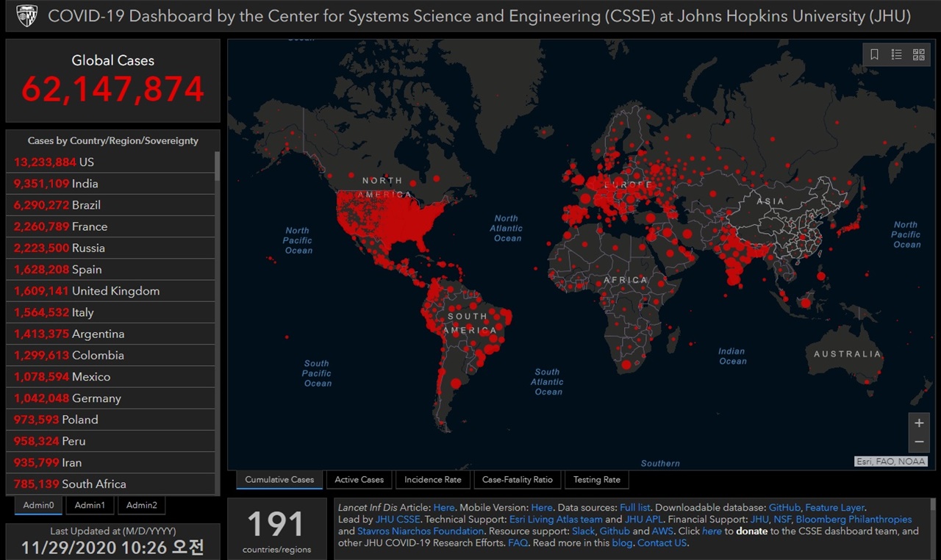Open the Slack resource support link
941x560 pixels.
click(584, 531)
